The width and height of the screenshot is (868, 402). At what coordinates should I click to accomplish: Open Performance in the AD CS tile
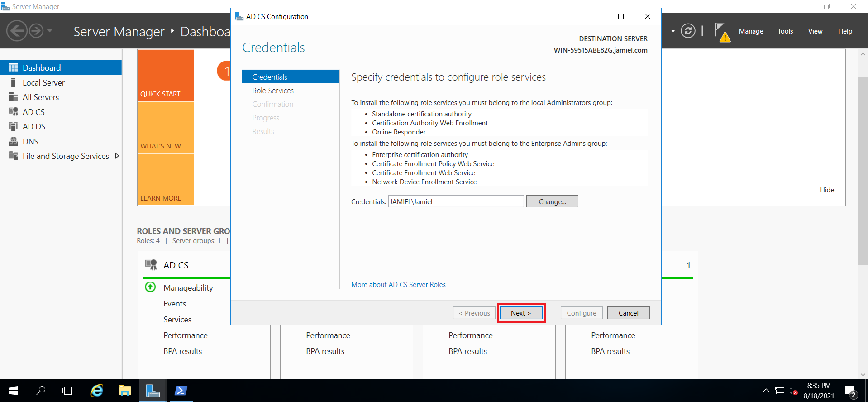tap(186, 335)
